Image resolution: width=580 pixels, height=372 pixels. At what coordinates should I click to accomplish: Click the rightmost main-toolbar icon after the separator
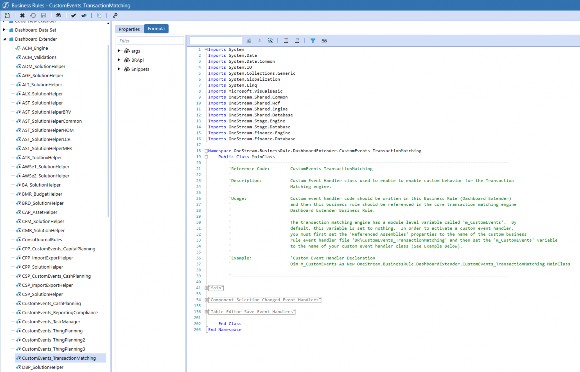(x=115, y=16)
